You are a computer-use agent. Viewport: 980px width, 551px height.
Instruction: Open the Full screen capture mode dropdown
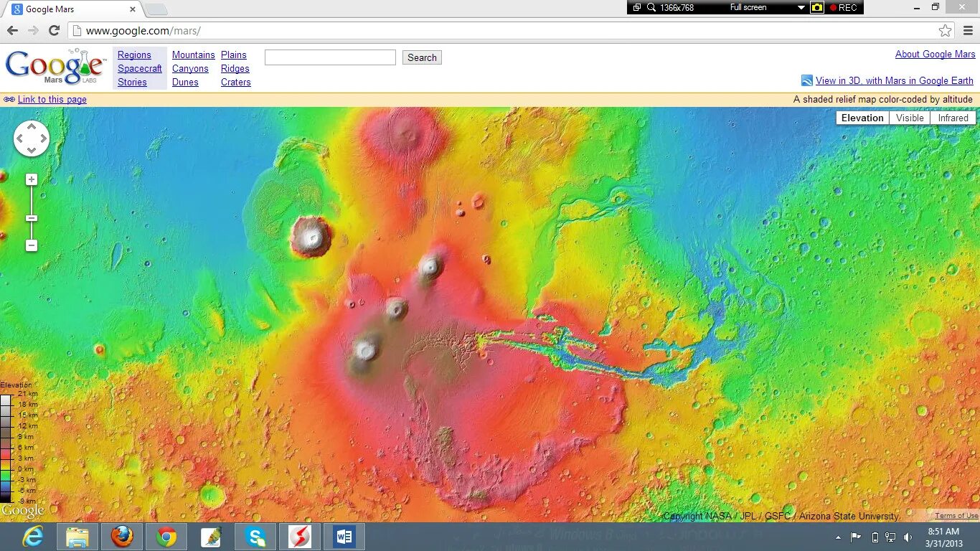click(801, 7)
